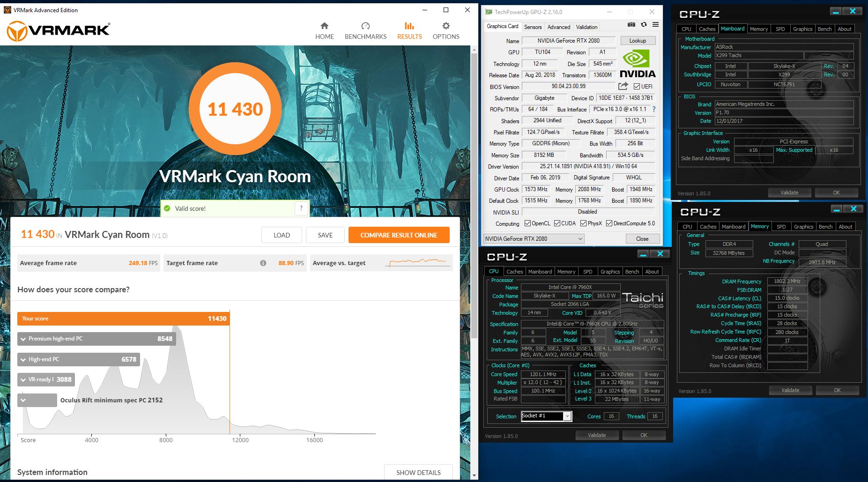Screen dimensions: 868x482
Task: Expand Oculus Rift minimum spec row
Action: tap(37, 400)
